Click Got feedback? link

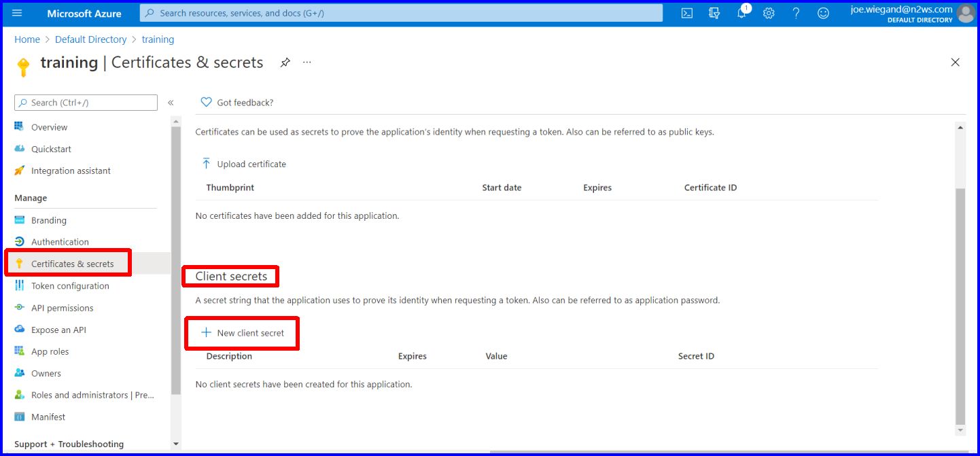click(245, 103)
